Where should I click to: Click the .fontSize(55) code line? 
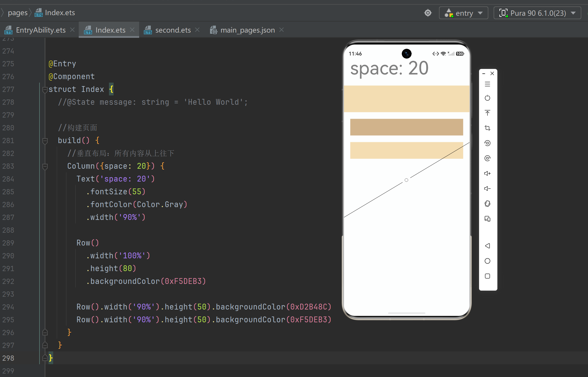click(x=116, y=192)
